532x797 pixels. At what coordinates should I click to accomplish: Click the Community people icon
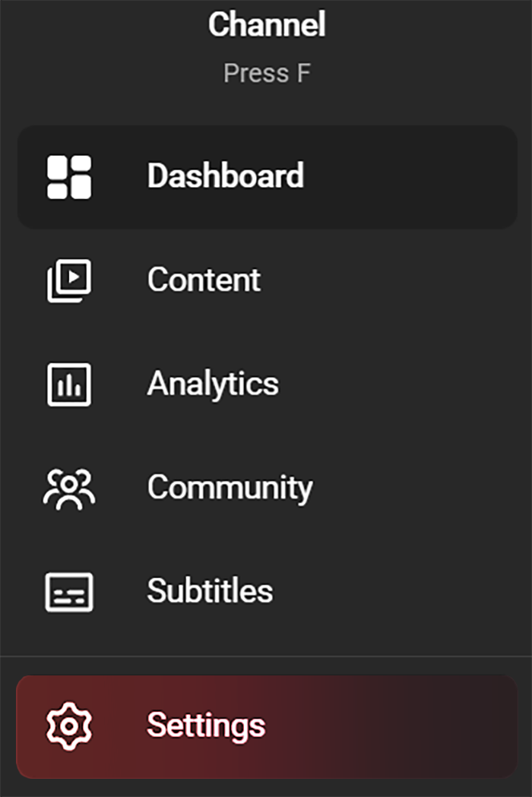pos(69,489)
